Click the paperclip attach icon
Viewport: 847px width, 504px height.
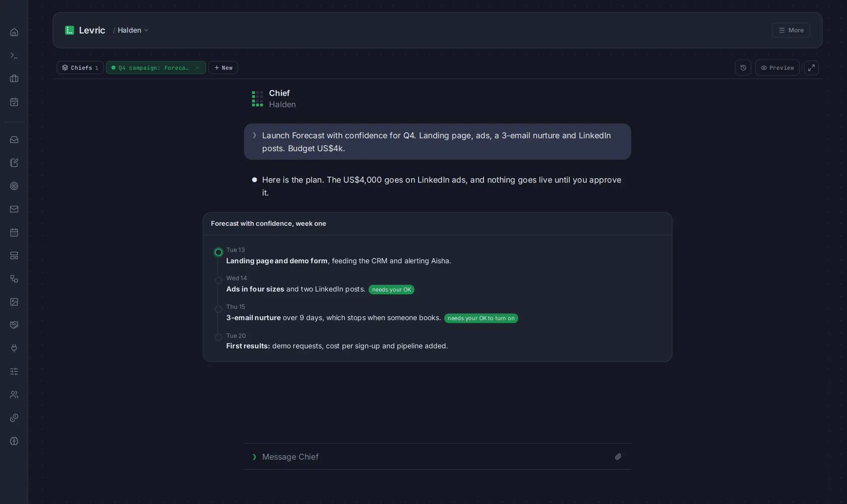pyautogui.click(x=618, y=456)
